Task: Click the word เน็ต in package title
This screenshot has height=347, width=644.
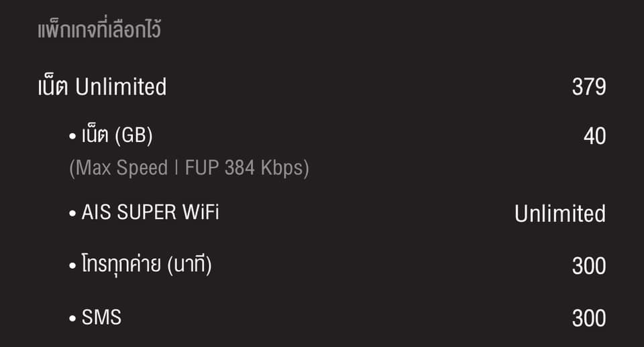Action: [53, 86]
